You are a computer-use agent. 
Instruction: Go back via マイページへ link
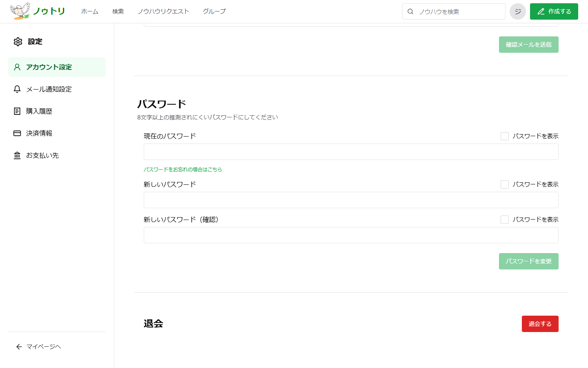click(38, 347)
